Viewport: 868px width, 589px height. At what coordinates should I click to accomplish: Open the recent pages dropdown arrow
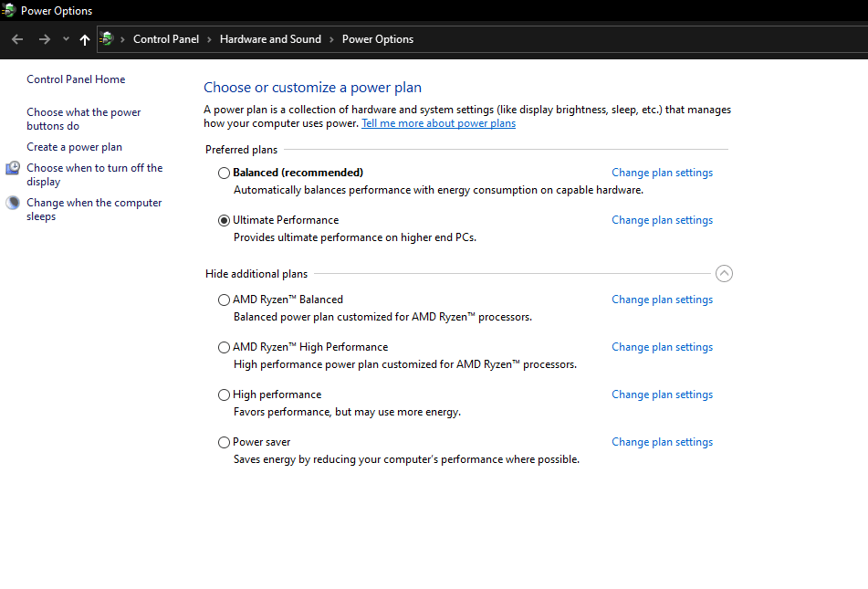[64, 38]
